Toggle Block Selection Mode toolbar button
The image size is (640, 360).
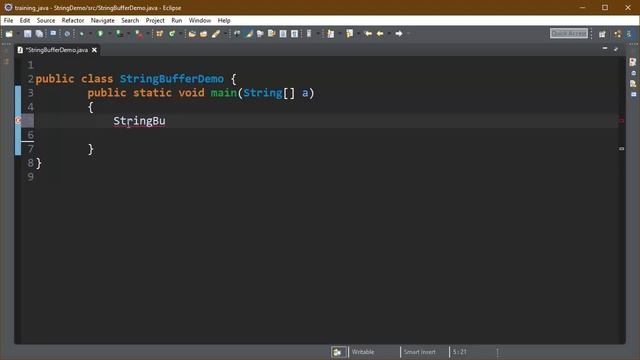283,34
